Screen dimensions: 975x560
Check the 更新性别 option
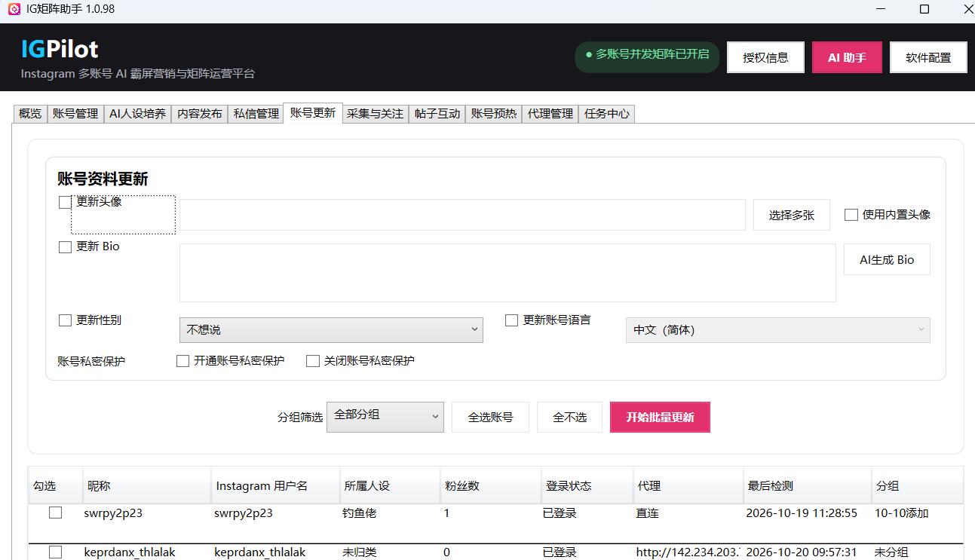tap(65, 320)
